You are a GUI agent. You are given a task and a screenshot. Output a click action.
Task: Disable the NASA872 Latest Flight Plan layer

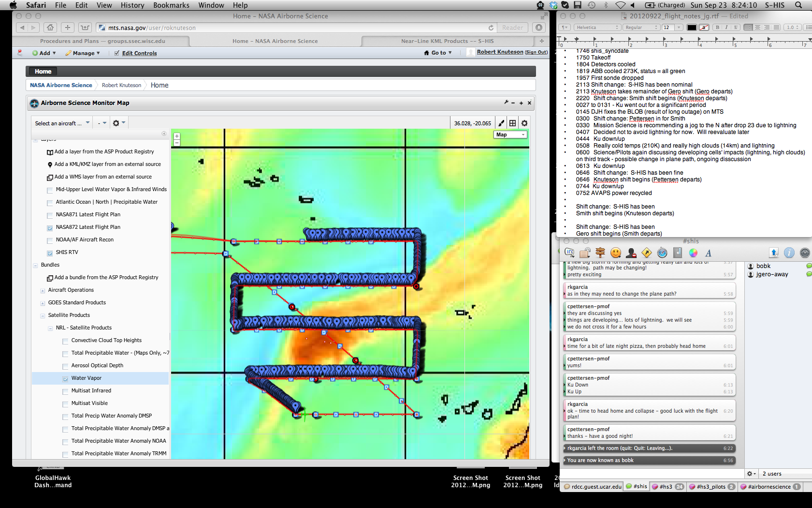pyautogui.click(x=50, y=228)
